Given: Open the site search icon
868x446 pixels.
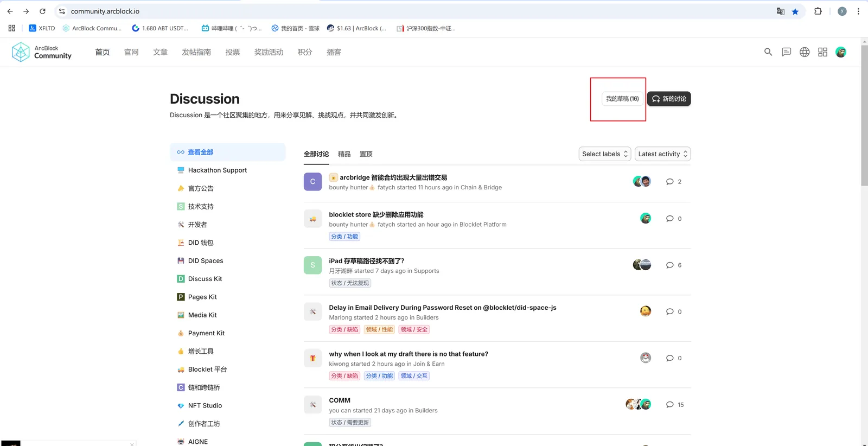Looking at the screenshot, I should [768, 52].
